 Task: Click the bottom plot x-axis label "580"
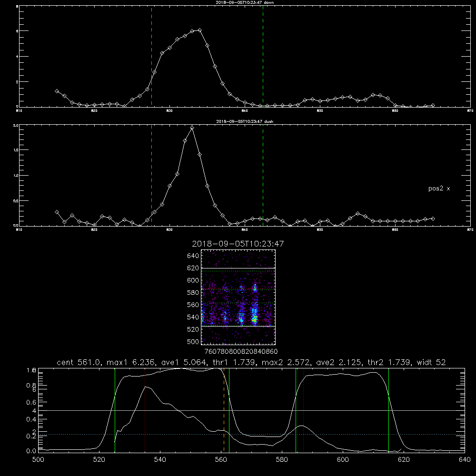282,460
